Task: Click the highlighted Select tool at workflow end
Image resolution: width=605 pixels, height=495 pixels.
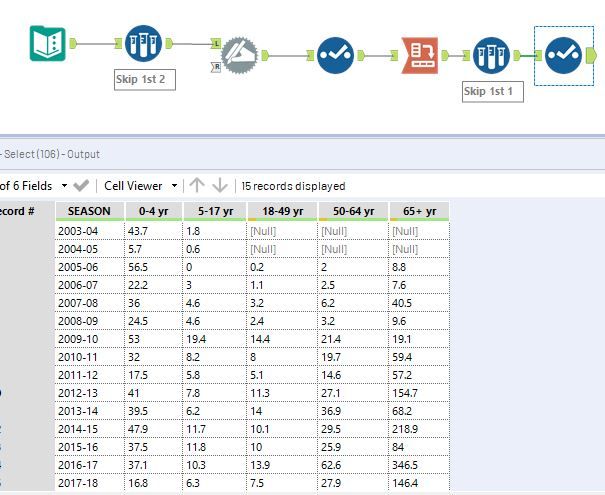Action: click(x=564, y=54)
